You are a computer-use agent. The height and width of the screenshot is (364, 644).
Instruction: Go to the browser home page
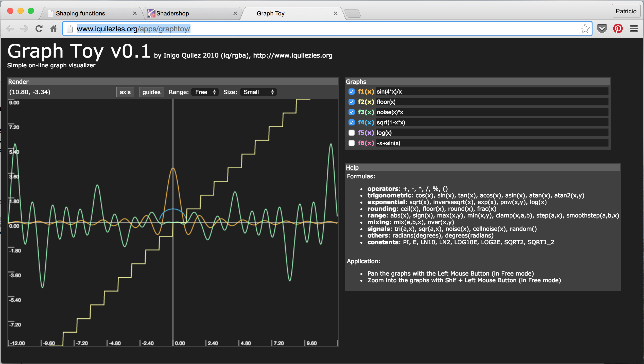click(53, 29)
